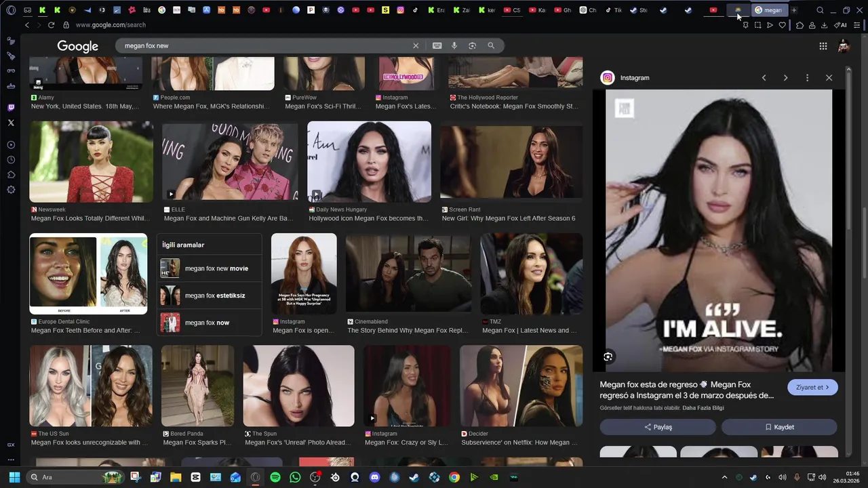The image size is (868, 488).
Task: Open Google Chrome from the taskbar
Action: coord(454,477)
